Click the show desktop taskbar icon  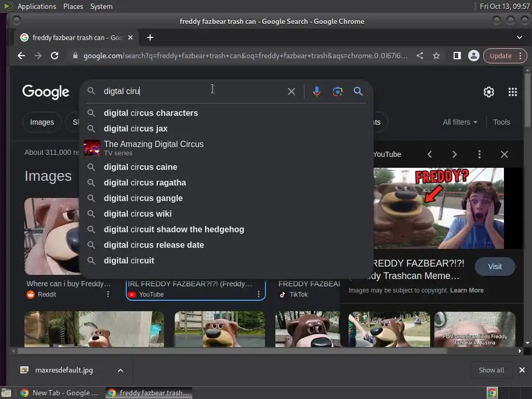pyautogui.click(x=6, y=393)
